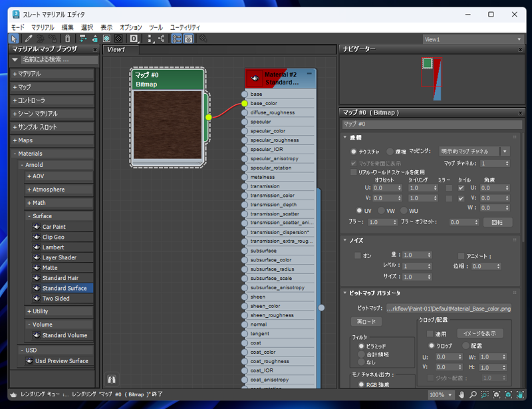The image size is (532, 409).
Task: Toggle the U タイル checkbox off
Action: (461, 188)
